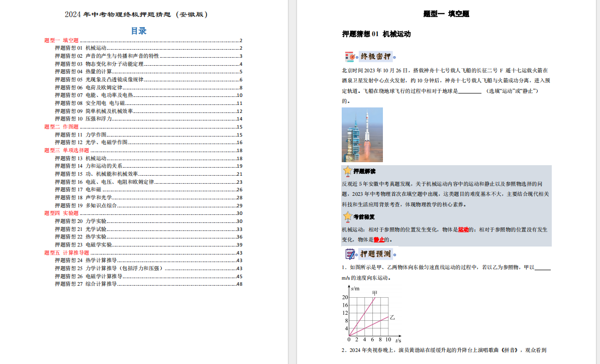Navigate to 押题猜想21 光学试验
Viewport: 600px width, 364px height.
tap(148, 229)
